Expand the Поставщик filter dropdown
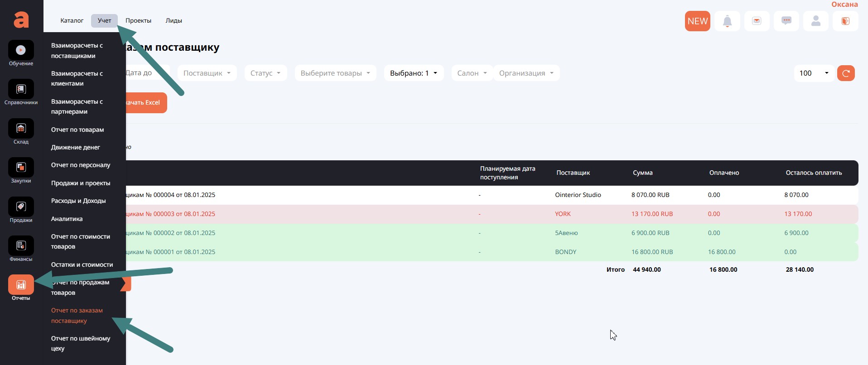Viewport: 868px width, 365px height. 207,73
